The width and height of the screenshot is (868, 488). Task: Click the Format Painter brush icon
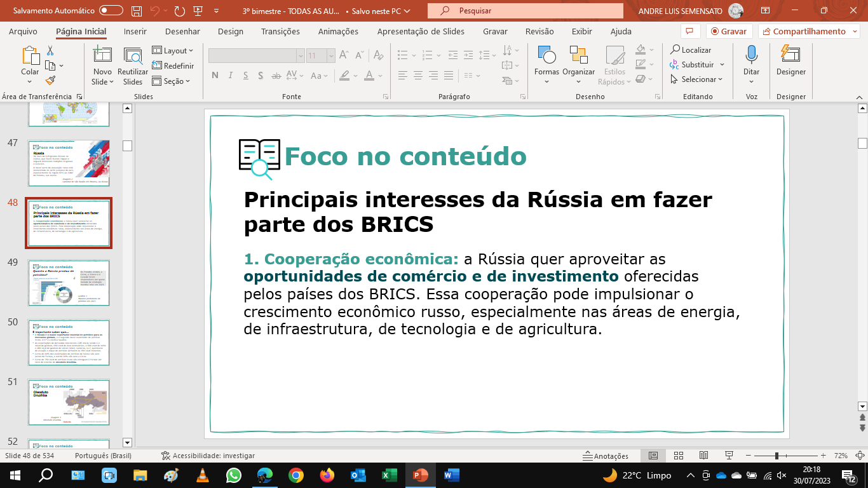(50, 81)
